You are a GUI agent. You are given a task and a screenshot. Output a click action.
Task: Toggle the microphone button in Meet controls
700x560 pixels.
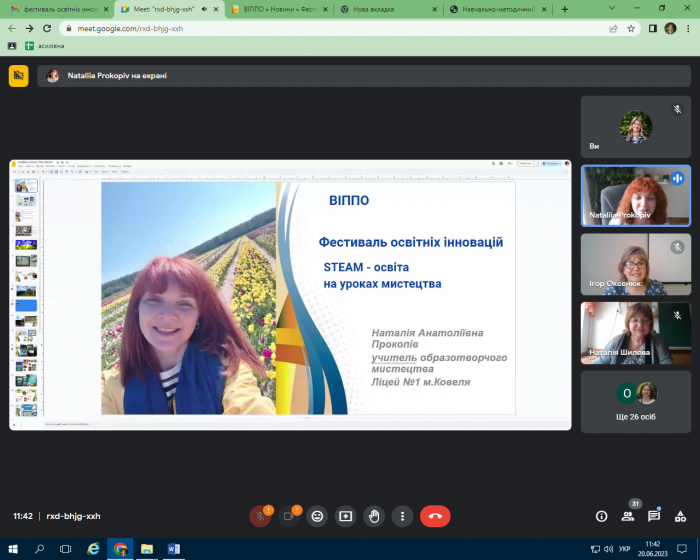click(x=260, y=516)
